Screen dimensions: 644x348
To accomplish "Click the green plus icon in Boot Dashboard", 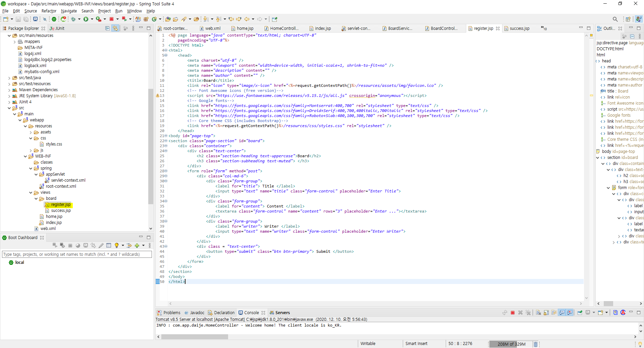I will 137,245.
